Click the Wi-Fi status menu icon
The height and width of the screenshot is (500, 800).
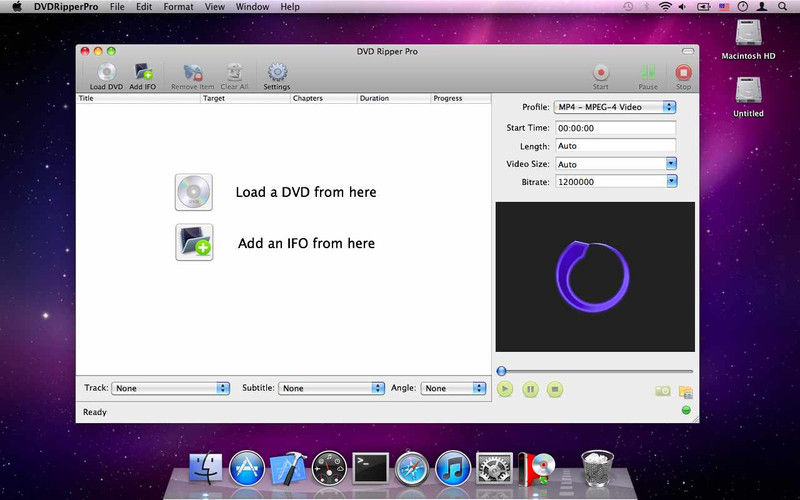665,7
